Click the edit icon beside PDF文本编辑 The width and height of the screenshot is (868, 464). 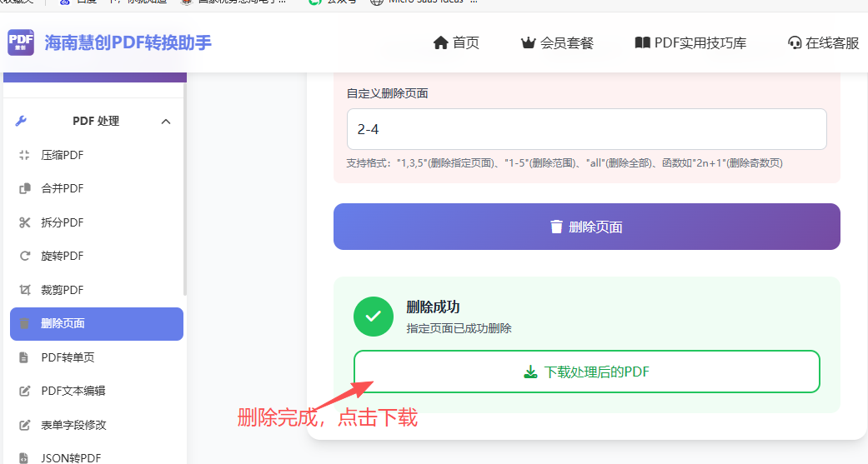pos(25,391)
